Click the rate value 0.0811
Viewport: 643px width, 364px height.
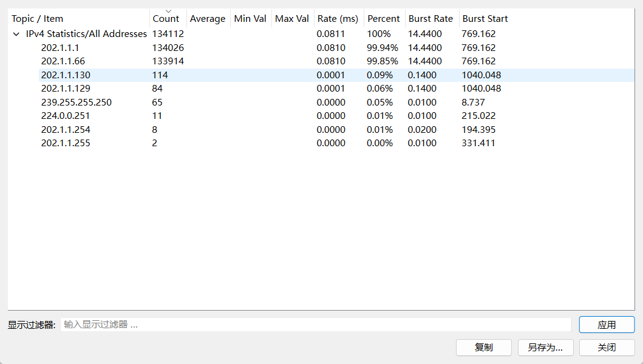pyautogui.click(x=330, y=34)
